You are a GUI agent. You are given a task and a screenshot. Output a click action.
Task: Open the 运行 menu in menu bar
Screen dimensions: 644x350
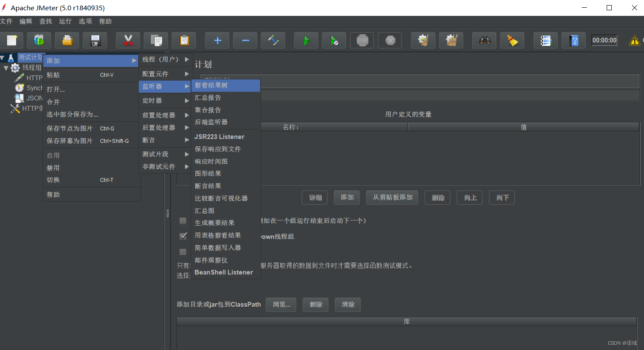(x=65, y=21)
